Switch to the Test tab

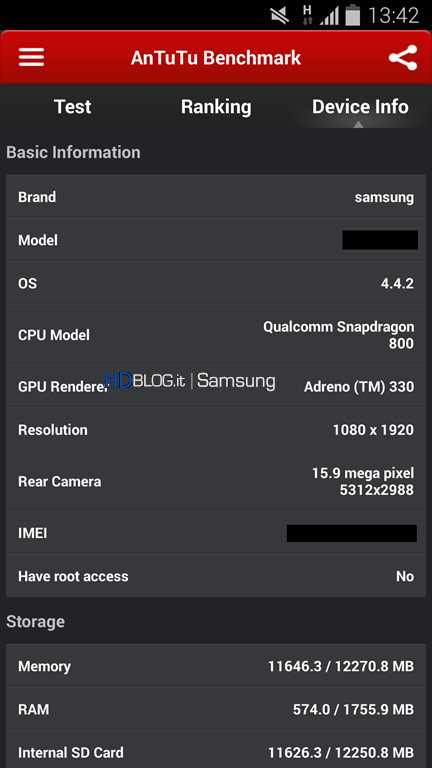tap(72, 107)
